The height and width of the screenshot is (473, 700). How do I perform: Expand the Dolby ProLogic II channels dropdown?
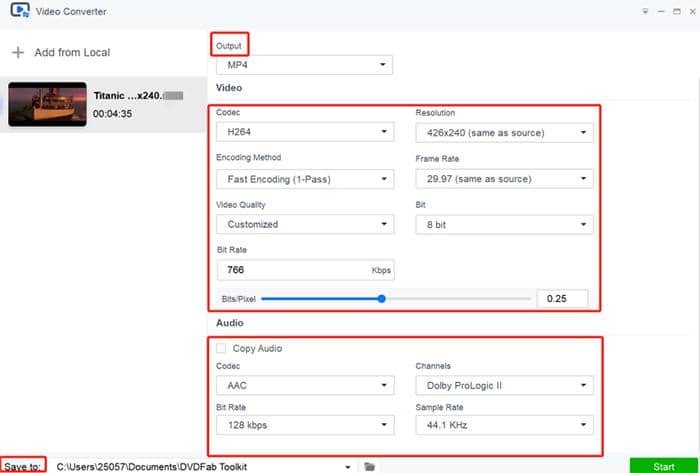click(x=504, y=386)
